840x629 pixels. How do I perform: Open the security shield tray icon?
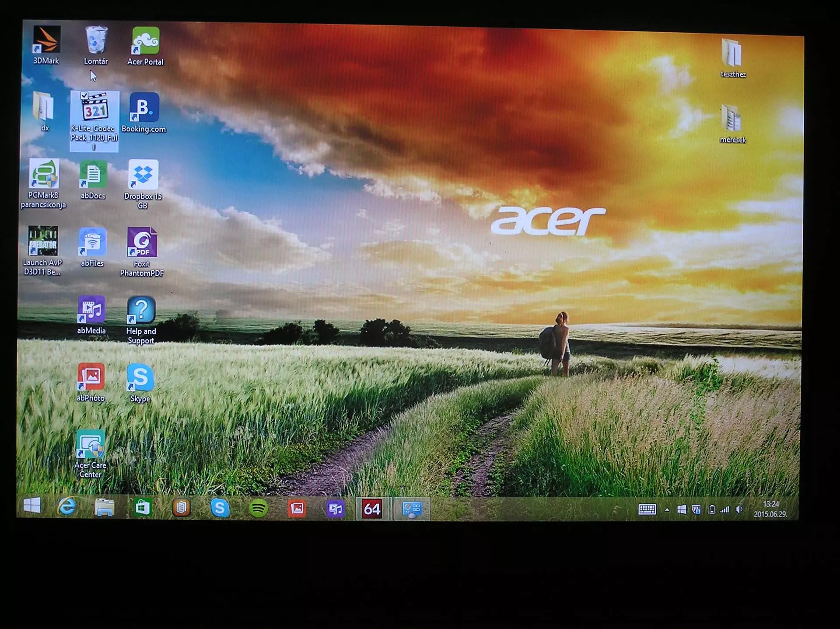point(696,510)
